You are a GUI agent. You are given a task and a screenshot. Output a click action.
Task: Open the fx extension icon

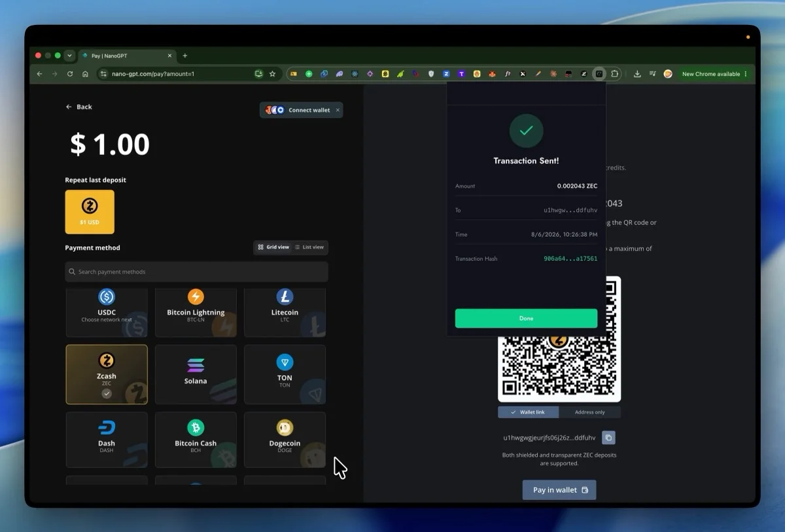click(x=507, y=74)
